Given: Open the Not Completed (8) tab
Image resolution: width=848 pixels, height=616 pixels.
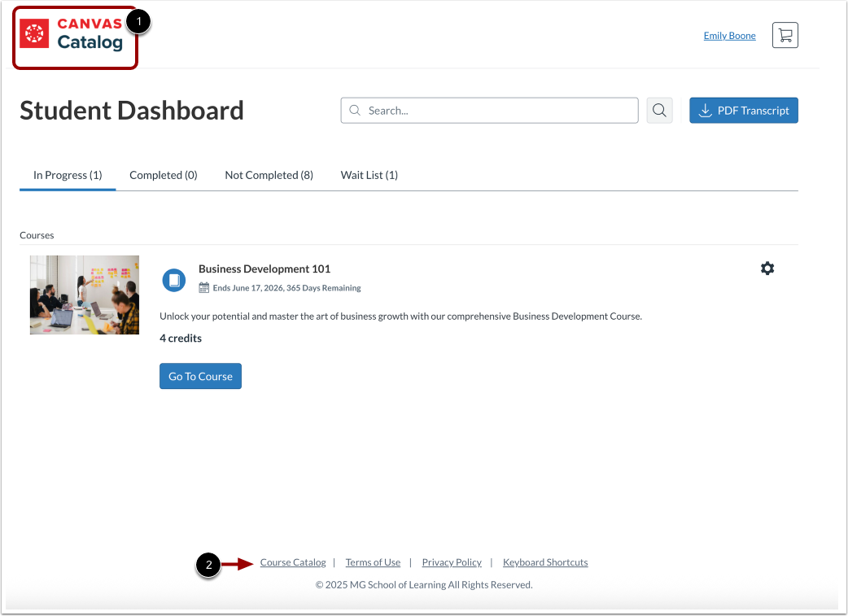Looking at the screenshot, I should 269,175.
